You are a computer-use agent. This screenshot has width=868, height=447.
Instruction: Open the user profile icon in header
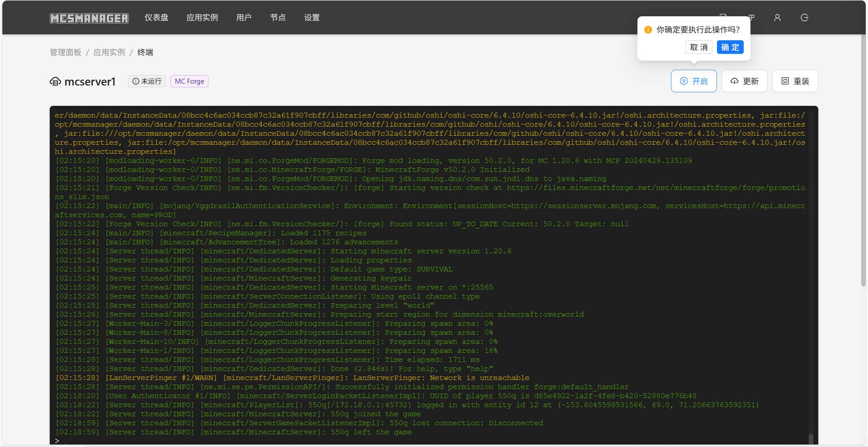(777, 18)
